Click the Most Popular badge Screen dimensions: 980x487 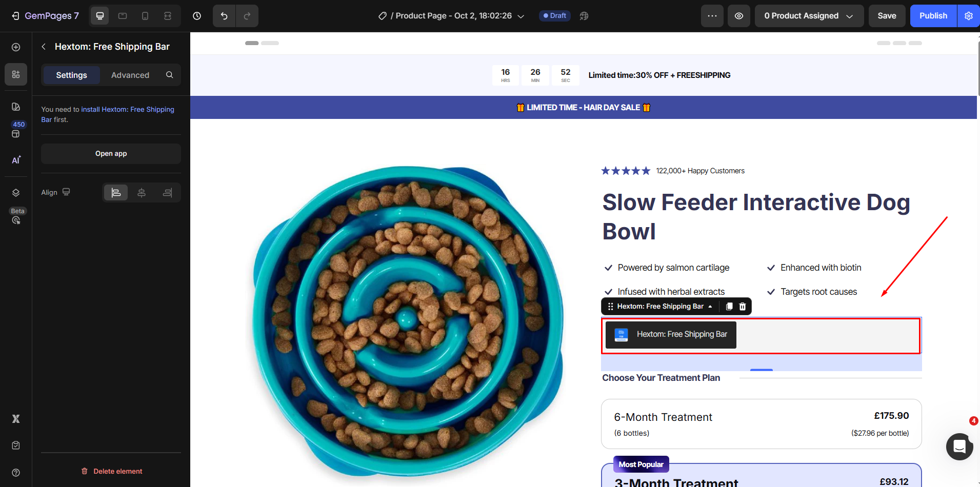point(641,464)
